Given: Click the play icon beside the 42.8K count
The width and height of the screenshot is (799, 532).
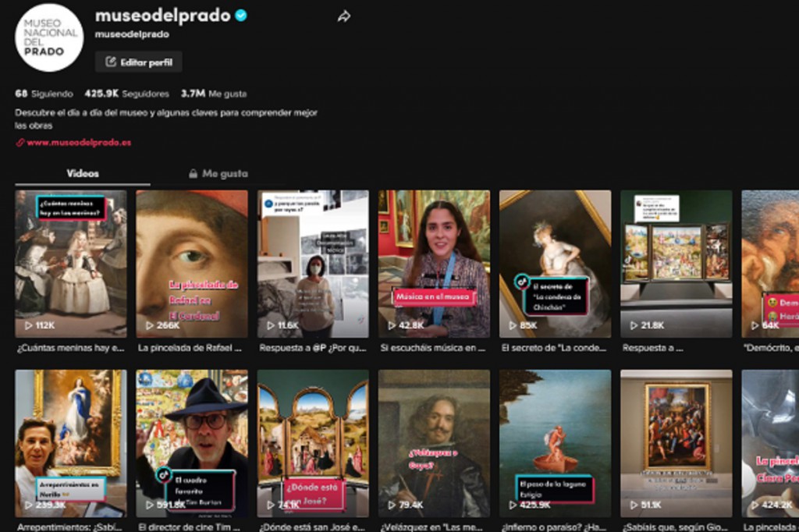Looking at the screenshot, I should (392, 325).
